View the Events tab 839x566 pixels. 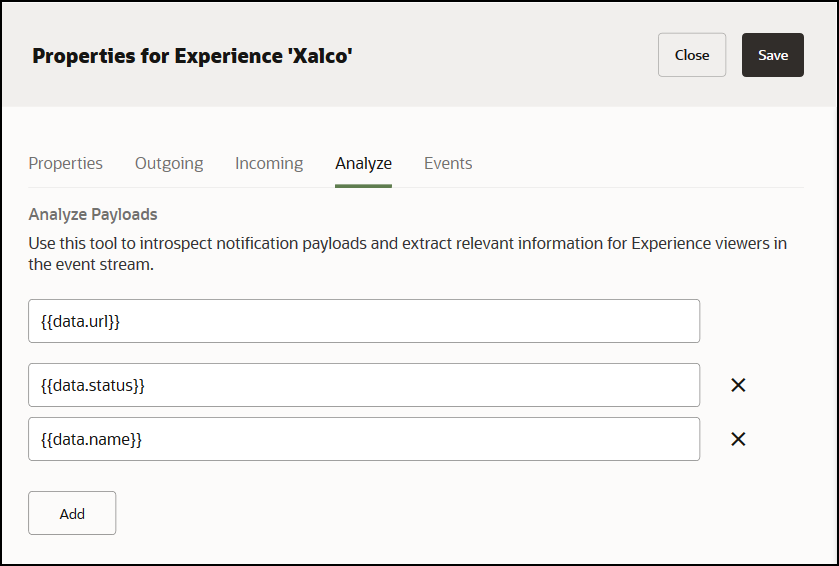pyautogui.click(x=448, y=163)
